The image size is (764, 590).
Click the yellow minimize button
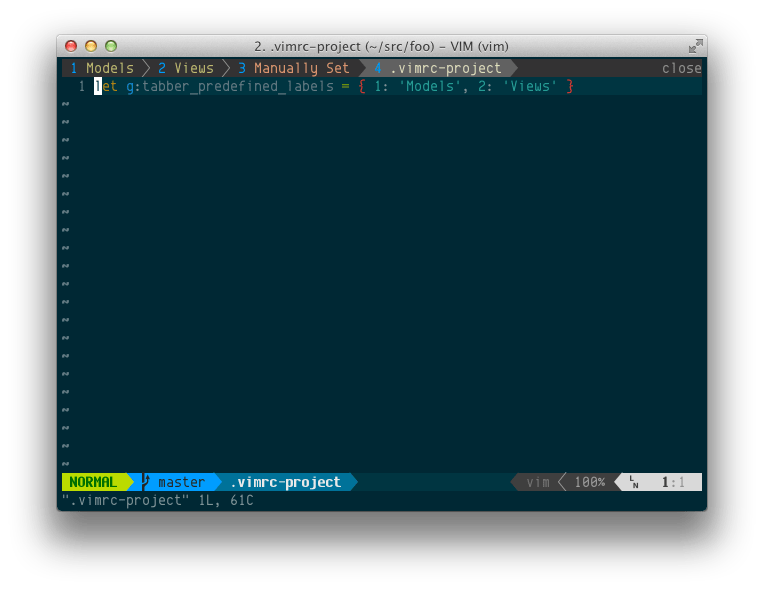click(x=91, y=46)
